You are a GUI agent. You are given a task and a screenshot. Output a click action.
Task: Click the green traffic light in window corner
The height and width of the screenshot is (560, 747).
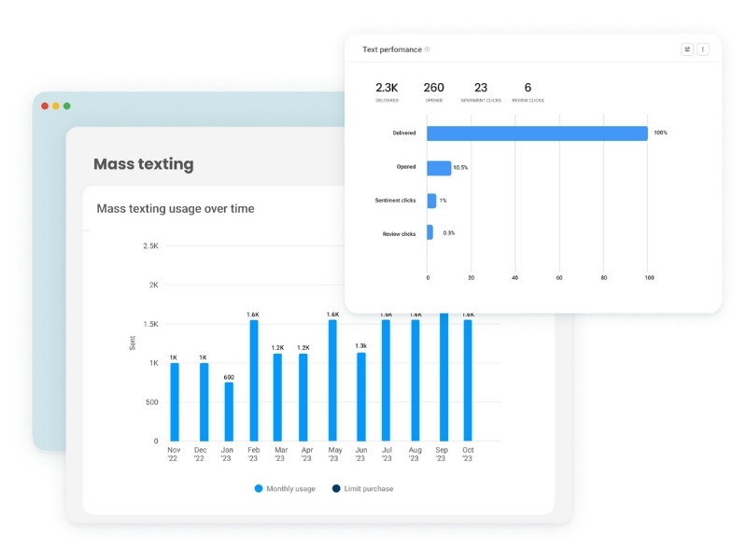(x=66, y=105)
